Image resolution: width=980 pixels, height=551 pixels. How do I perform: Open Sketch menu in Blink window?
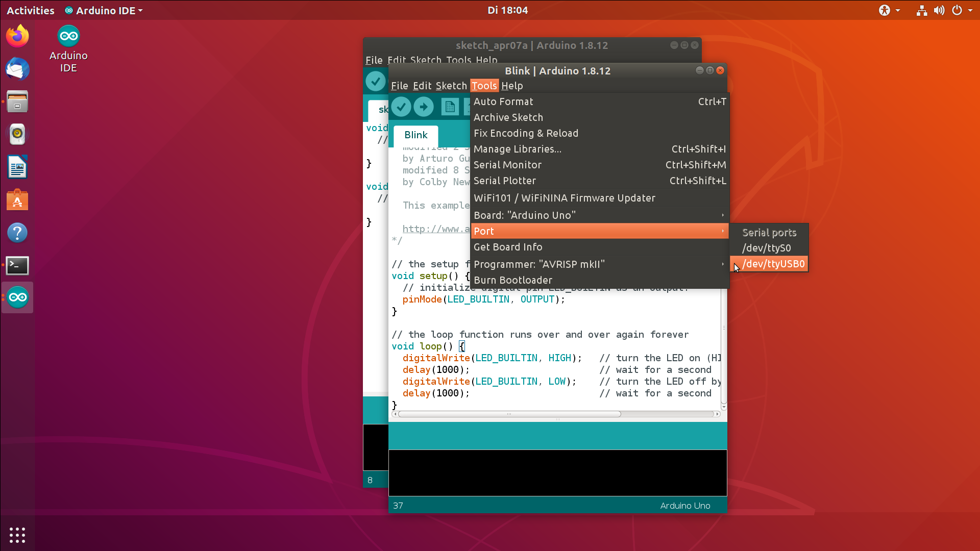coord(451,86)
